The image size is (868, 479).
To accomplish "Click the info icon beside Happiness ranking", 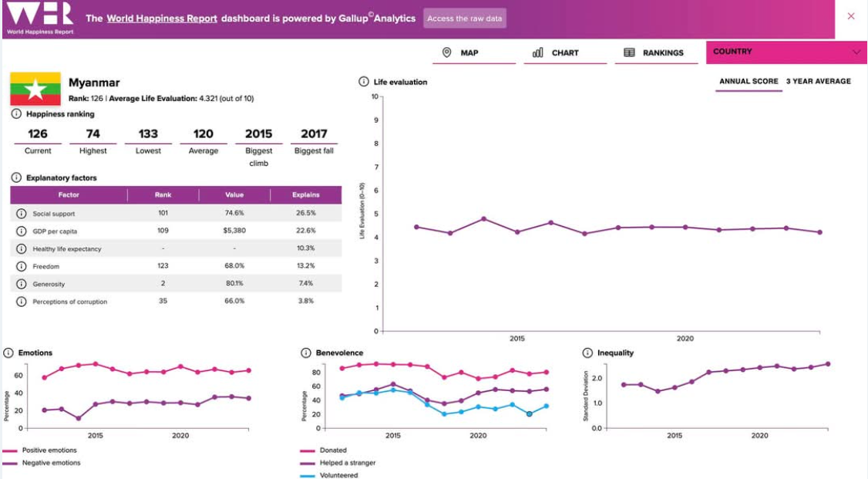I will pos(17,114).
